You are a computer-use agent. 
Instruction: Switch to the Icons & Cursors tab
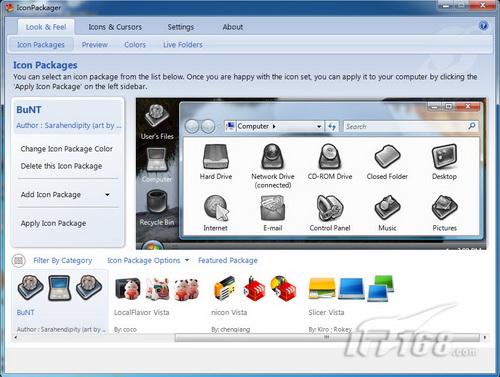[115, 27]
